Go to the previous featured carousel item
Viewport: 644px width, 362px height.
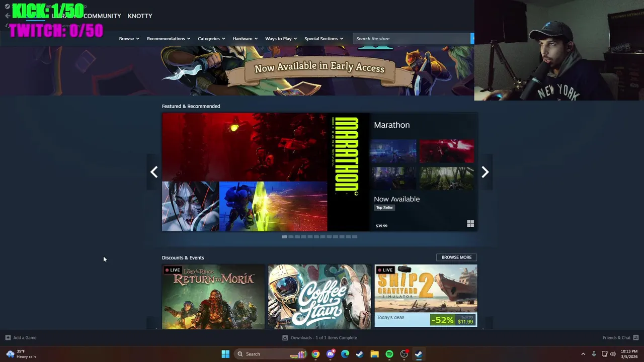[154, 172]
